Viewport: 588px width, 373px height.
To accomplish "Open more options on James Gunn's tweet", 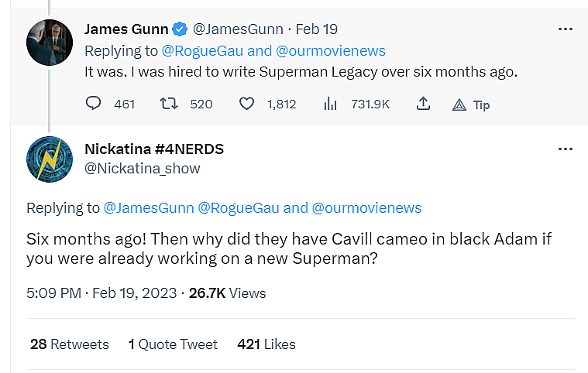I will [x=566, y=29].
